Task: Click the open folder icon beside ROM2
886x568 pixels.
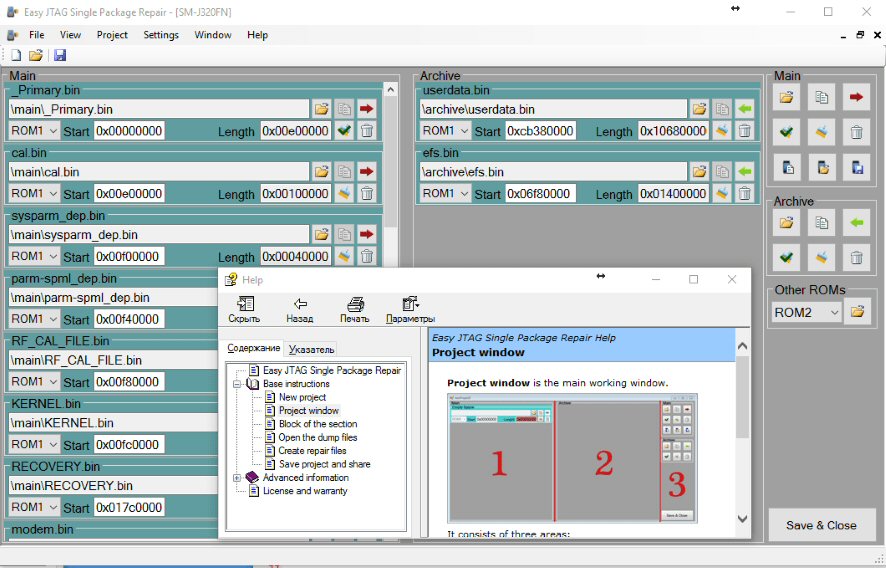Action: [856, 313]
